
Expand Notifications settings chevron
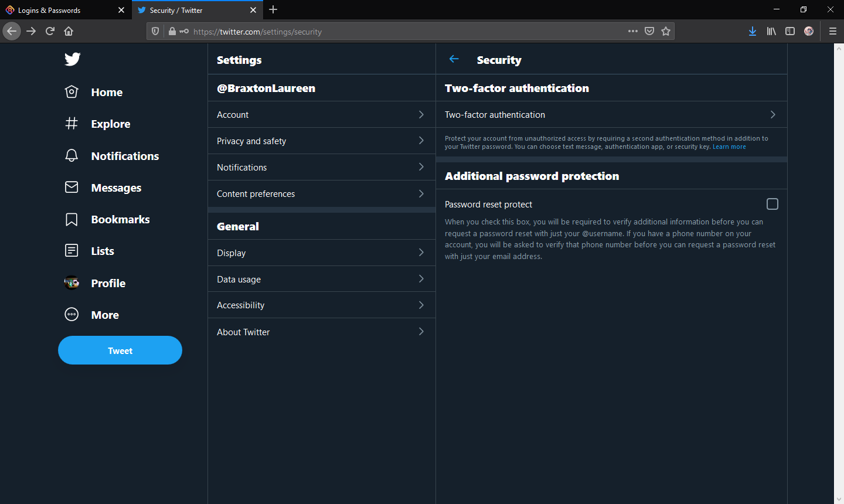pyautogui.click(x=421, y=167)
